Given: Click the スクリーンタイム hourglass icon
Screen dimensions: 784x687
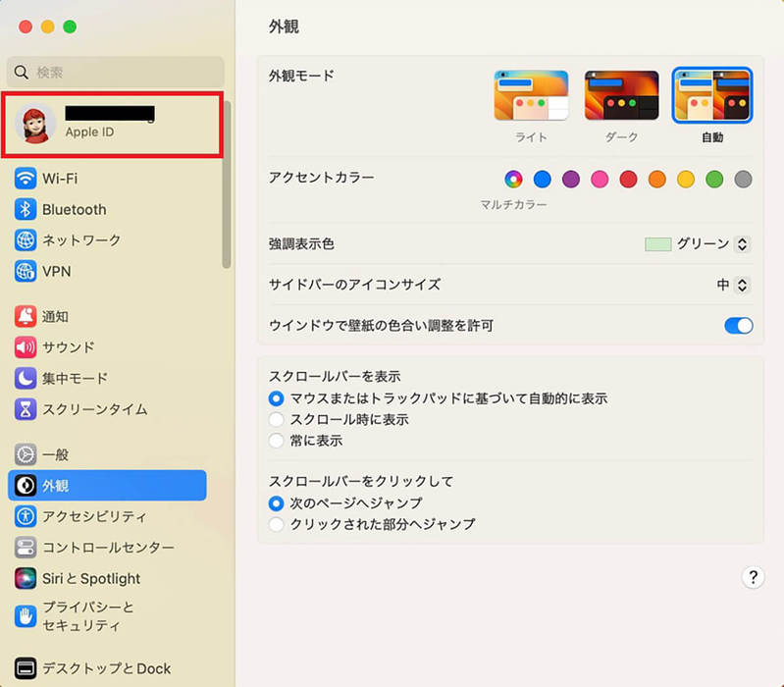Looking at the screenshot, I should 26,409.
